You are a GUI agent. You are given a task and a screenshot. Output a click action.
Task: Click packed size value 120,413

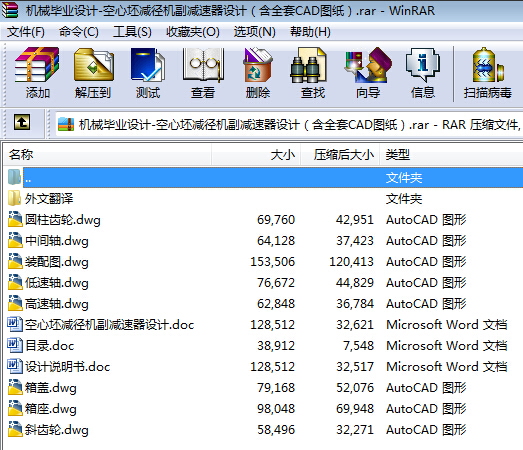[351, 262]
